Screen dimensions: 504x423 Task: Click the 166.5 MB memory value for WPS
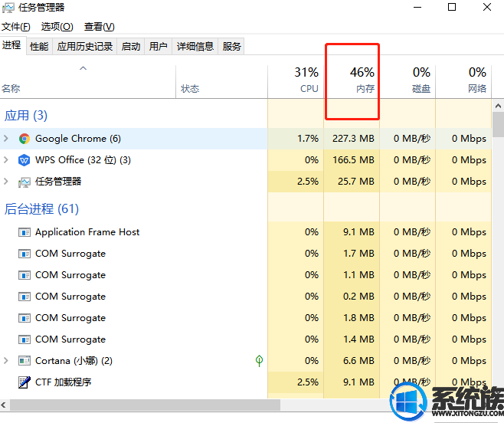353,160
